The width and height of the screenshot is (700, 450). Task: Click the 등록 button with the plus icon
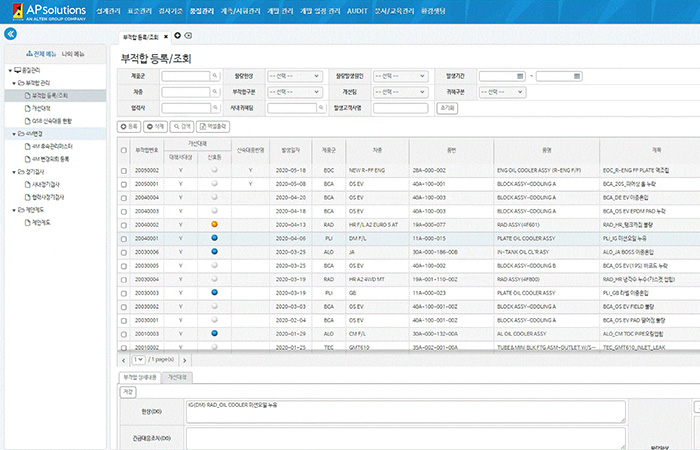[129, 127]
